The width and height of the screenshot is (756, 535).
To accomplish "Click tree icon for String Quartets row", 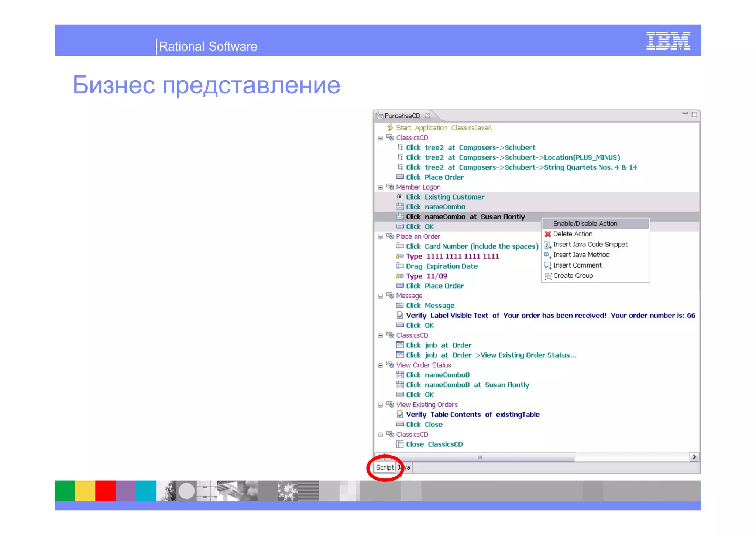I will click(400, 167).
